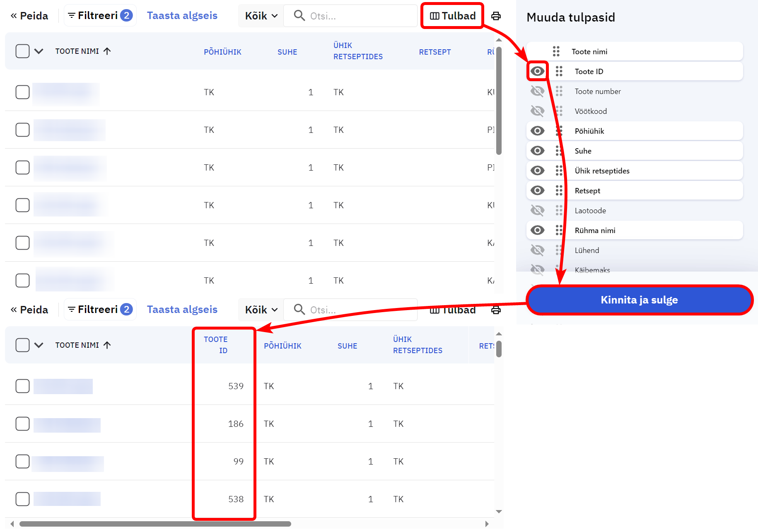Hide the Toote ID column via eye icon
The height and width of the screenshot is (532, 758).
[537, 71]
